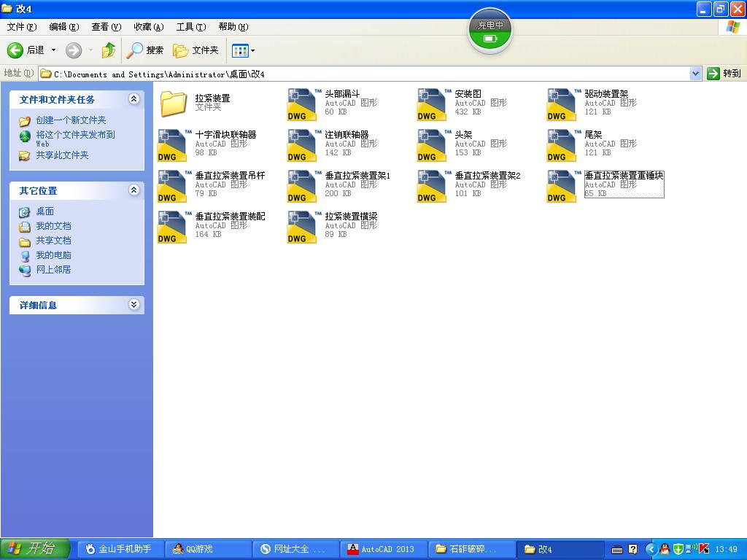Select the 垂直拉紧装置装配 DWG icon
This screenshot has height=560, width=747.
click(x=172, y=227)
